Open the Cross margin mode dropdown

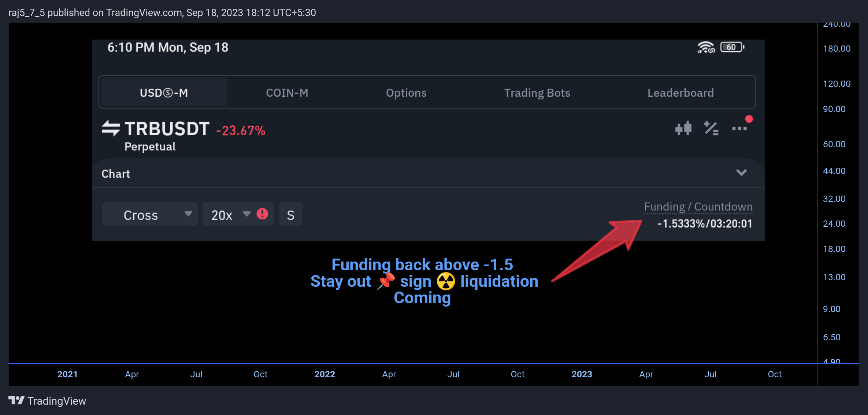150,214
